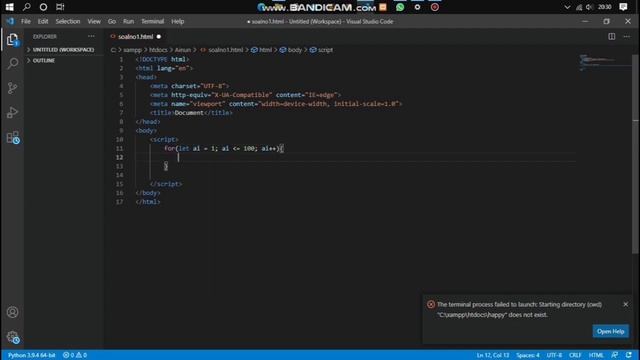Click line number 11 in the gutter
This screenshot has width=640, height=360.
(120, 149)
